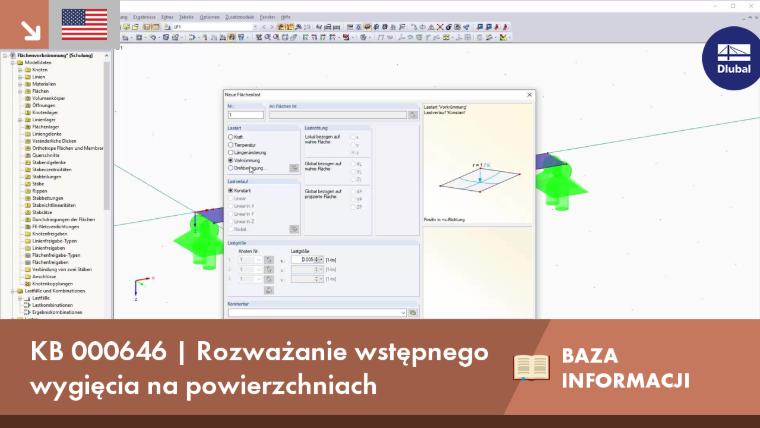This screenshot has height=428, width=760.
Task: Click the Nr. input field
Action: pos(246,115)
